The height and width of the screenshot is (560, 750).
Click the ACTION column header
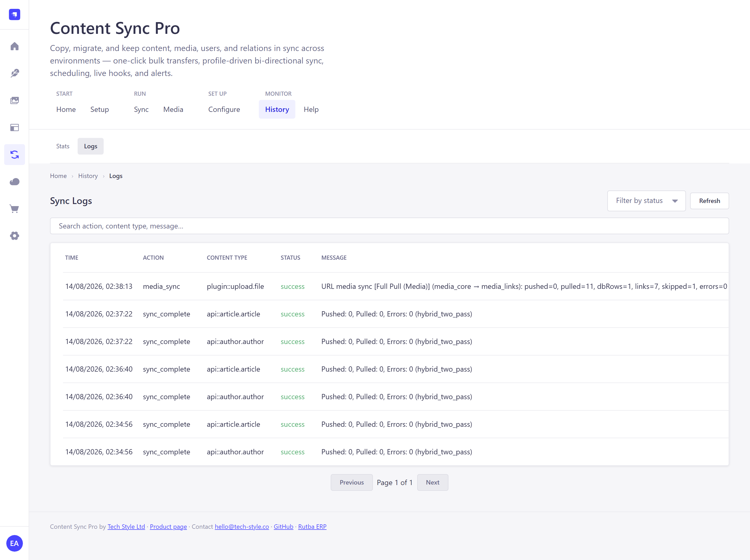pos(153,258)
